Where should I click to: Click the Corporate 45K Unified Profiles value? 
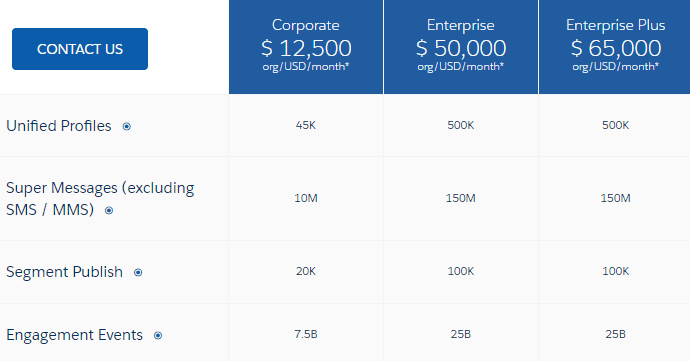[x=306, y=125]
